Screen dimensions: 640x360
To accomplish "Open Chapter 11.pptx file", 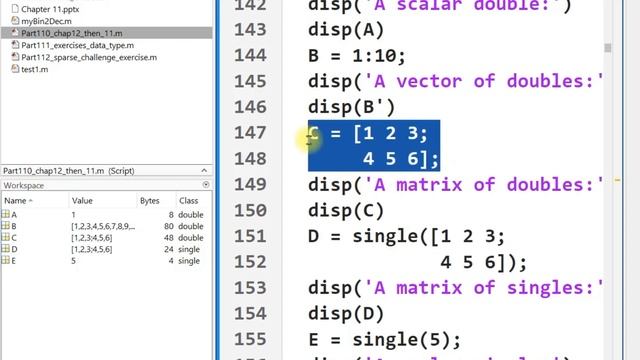I will (x=50, y=9).
